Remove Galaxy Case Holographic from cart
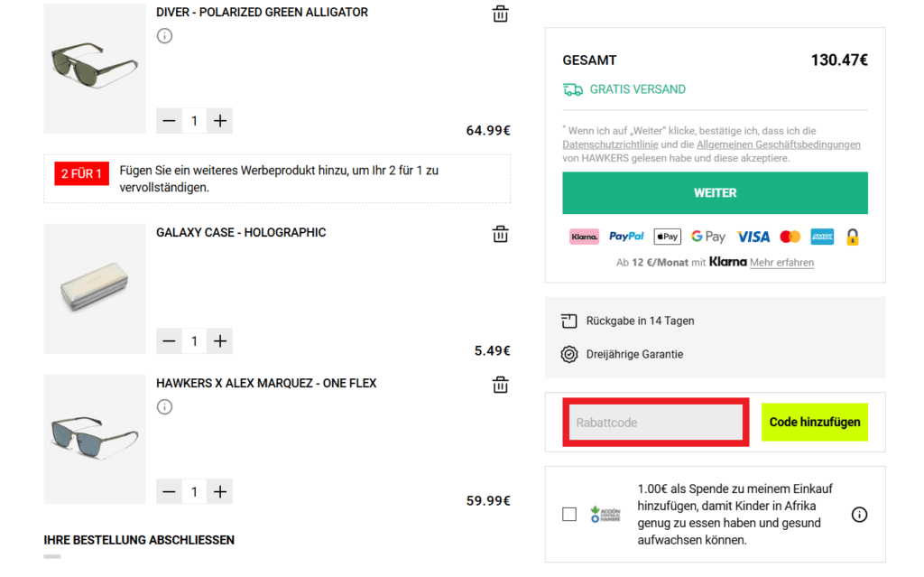This screenshot has width=924, height=577. tap(500, 234)
